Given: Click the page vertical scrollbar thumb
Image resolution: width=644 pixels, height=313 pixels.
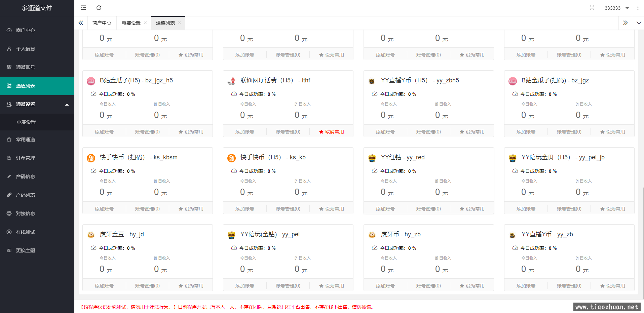Looking at the screenshot, I should tap(643, 243).
